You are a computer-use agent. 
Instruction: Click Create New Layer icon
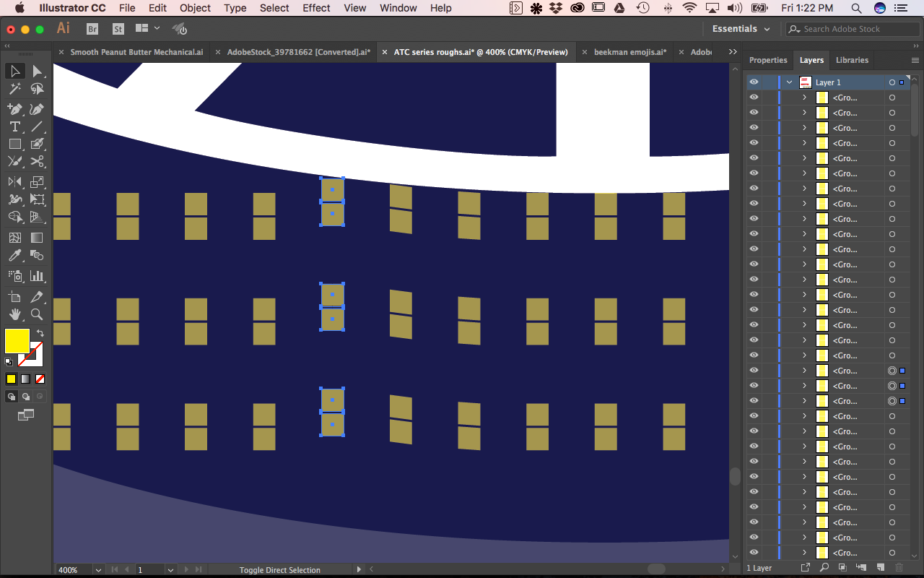click(x=880, y=568)
